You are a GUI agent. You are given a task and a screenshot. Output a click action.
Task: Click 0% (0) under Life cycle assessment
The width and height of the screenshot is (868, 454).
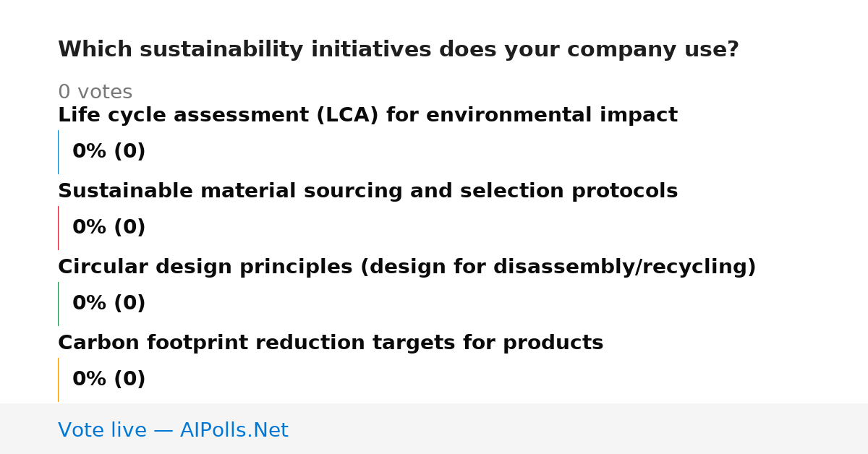coord(109,152)
